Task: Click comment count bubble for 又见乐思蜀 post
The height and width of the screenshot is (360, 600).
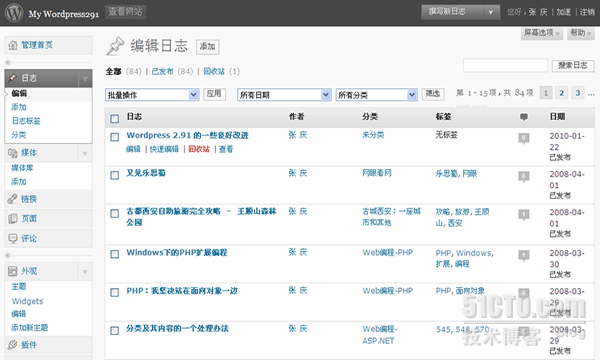Action: [523, 176]
